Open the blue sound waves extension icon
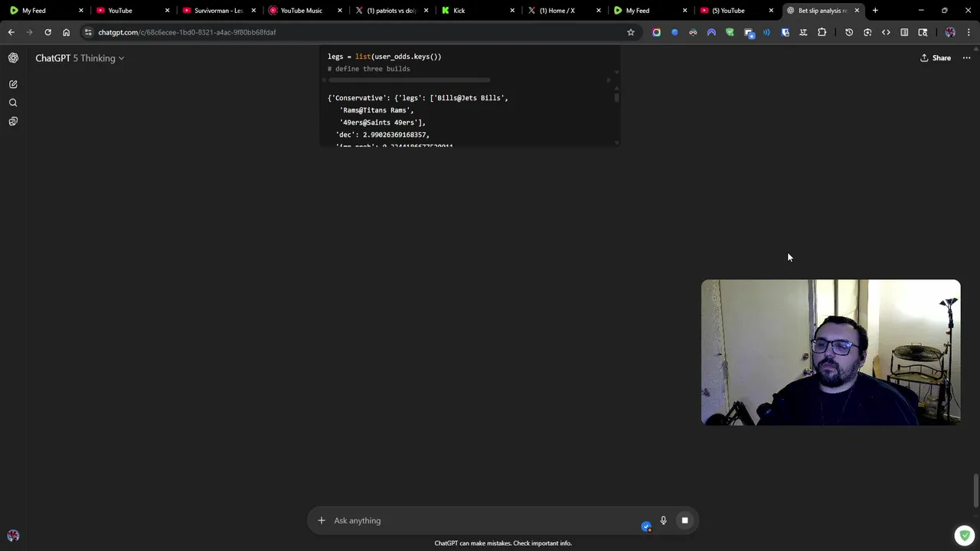 [766, 32]
